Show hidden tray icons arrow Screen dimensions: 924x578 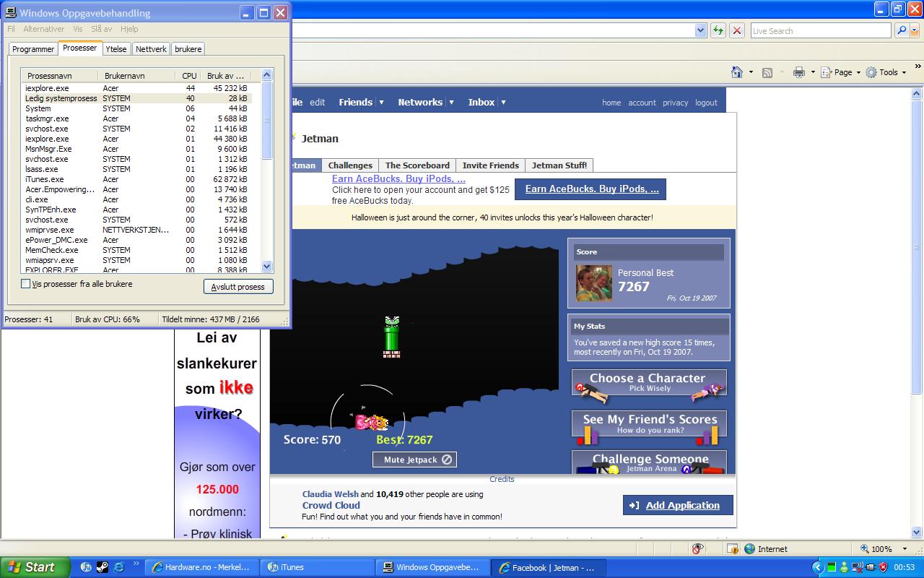tap(817, 567)
